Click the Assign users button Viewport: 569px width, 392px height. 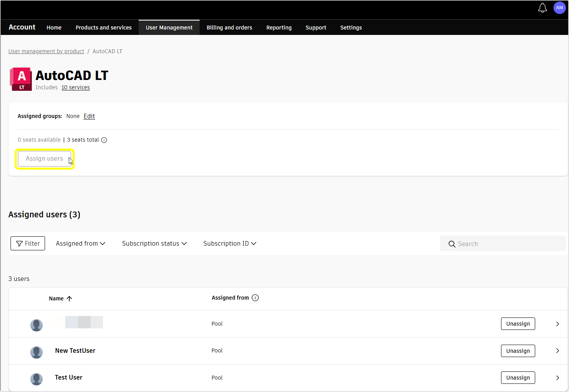[44, 159]
